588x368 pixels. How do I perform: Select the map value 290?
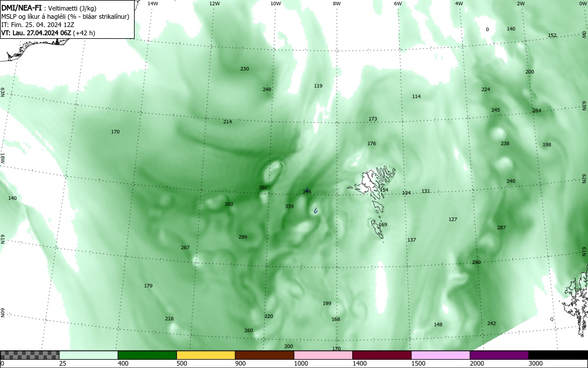pyautogui.click(x=476, y=262)
